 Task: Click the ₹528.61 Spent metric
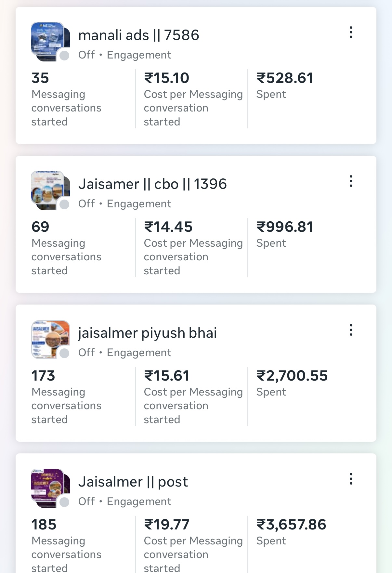point(285,78)
